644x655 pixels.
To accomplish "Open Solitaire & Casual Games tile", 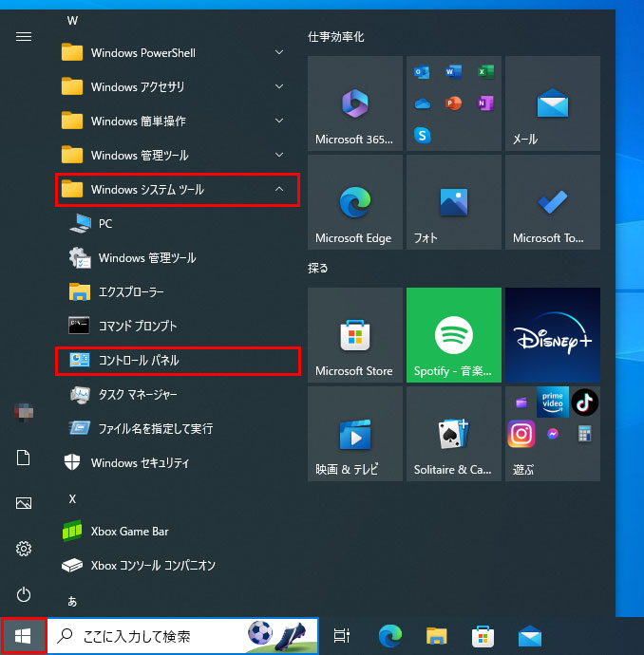I will [454, 434].
